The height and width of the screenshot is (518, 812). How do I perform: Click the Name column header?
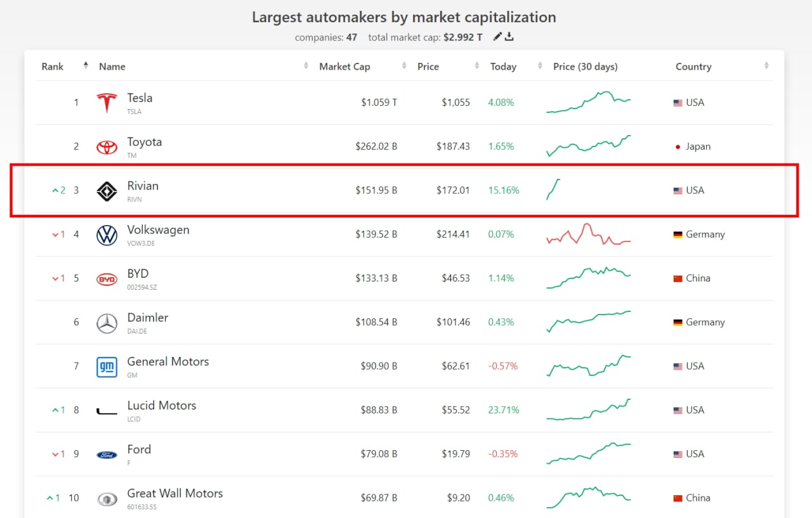[x=112, y=67]
